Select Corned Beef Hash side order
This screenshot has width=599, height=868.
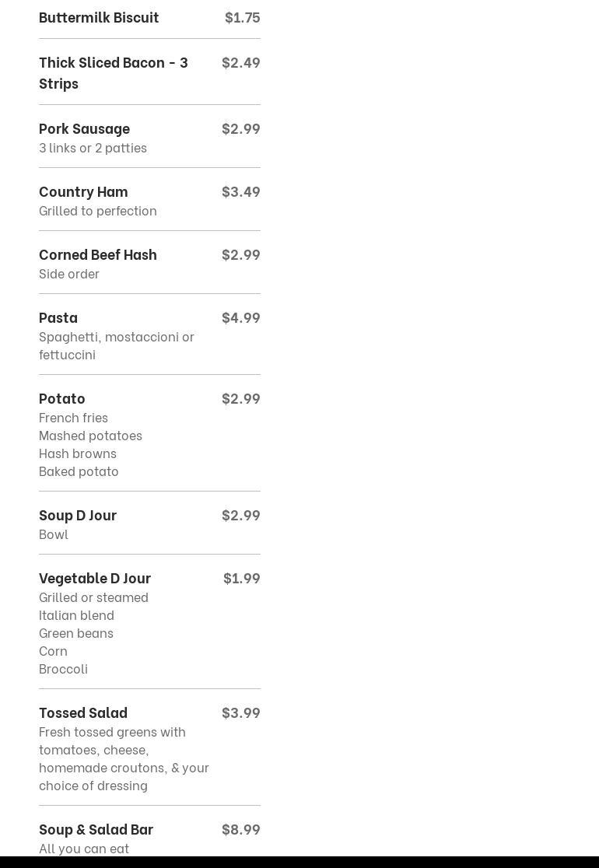click(x=98, y=254)
